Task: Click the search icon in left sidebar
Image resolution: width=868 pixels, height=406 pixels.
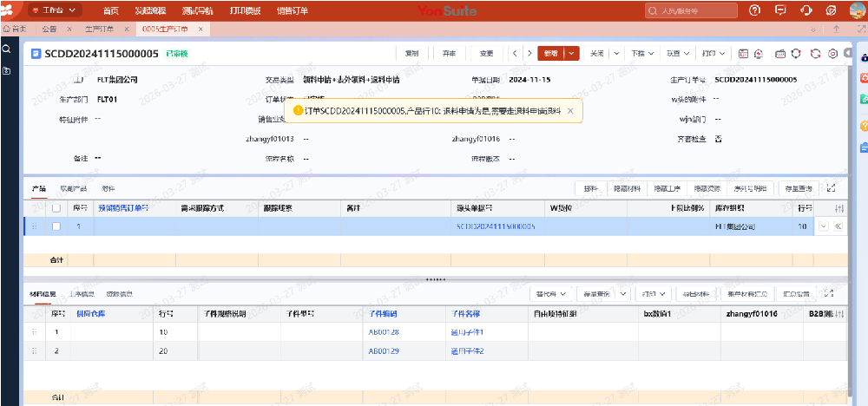Action: point(6,49)
